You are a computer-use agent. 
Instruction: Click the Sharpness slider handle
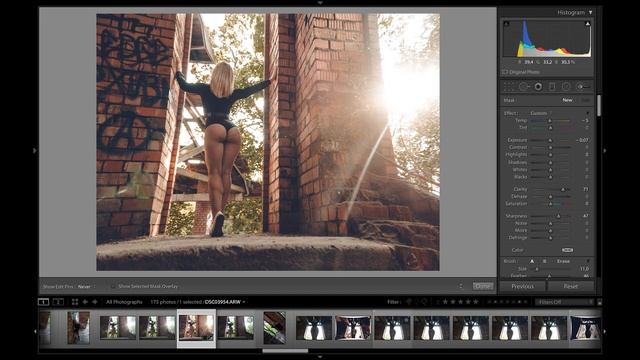(x=558, y=216)
